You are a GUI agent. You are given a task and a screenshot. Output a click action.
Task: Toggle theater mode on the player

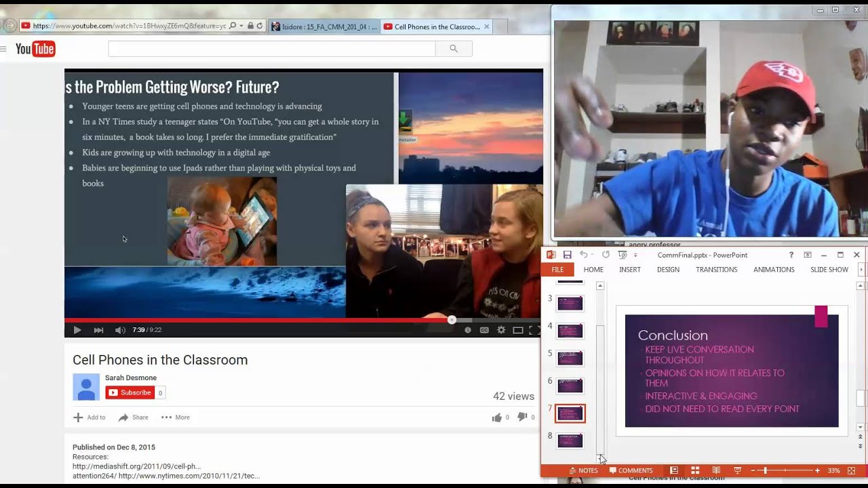(x=518, y=330)
